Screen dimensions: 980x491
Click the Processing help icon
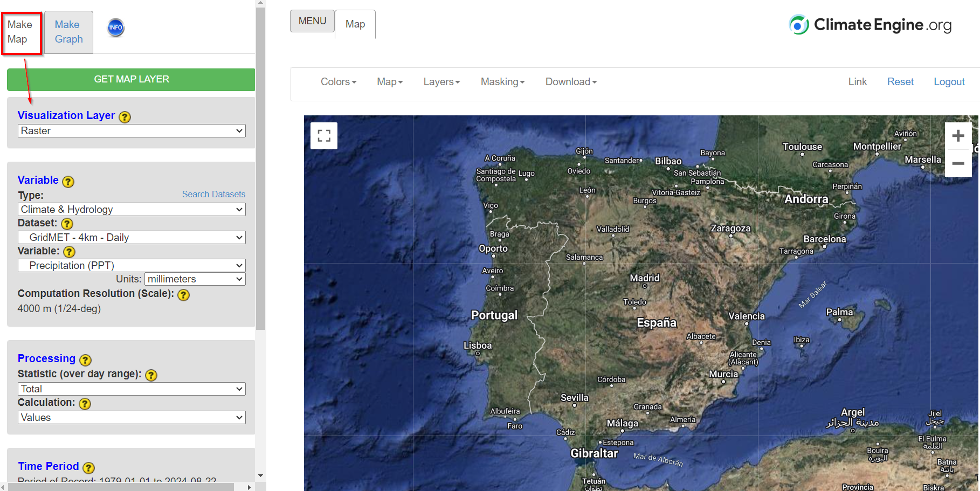[x=85, y=360]
